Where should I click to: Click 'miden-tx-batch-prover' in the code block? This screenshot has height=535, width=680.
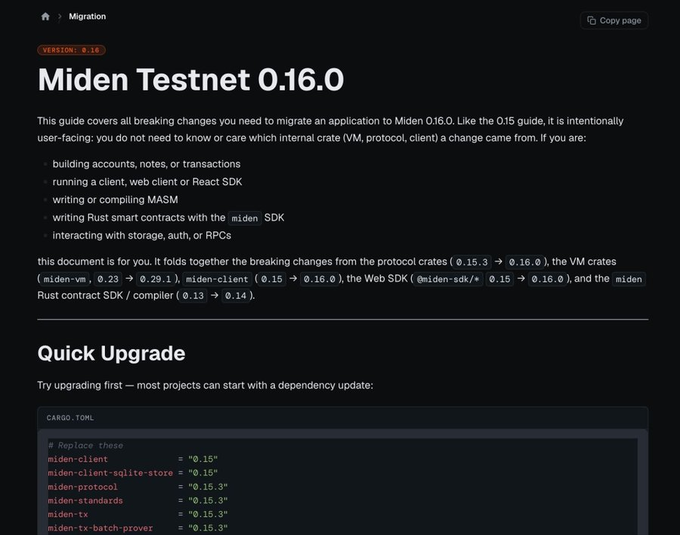[x=100, y=528]
